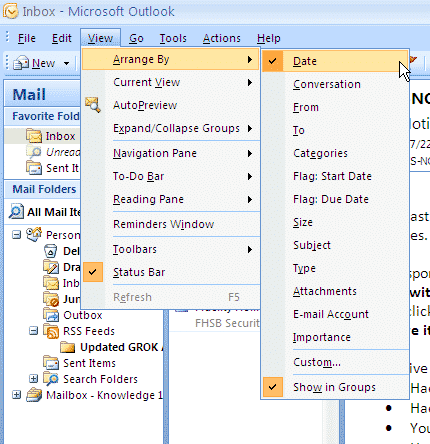Click the Unread Mail search folder icon

tap(35, 152)
